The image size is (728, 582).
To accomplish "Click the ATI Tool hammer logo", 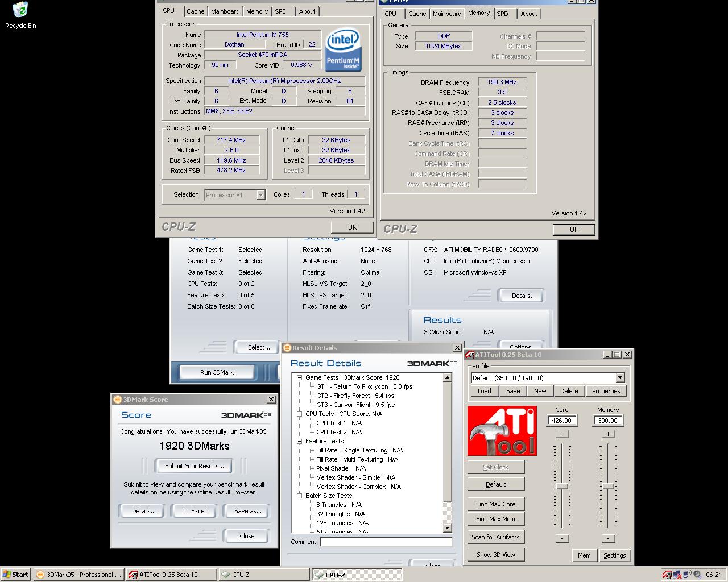I will click(502, 431).
